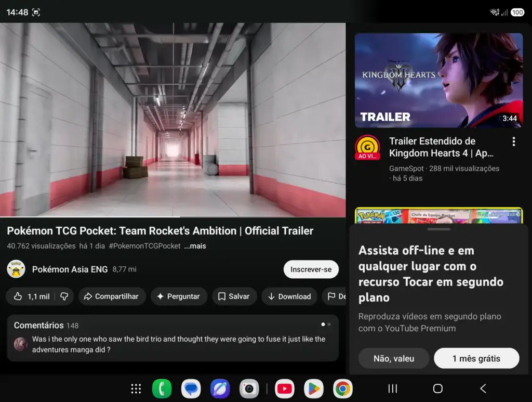Dismiss promo with Não, valeu
This screenshot has height=402, width=532.
(394, 358)
